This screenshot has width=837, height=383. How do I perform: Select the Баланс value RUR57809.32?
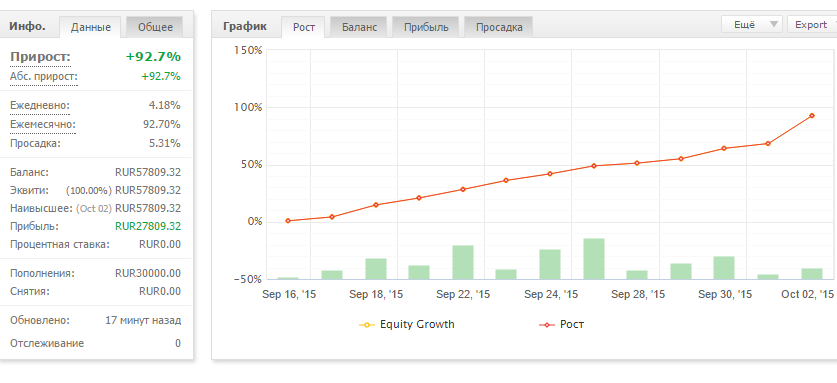coord(148,173)
